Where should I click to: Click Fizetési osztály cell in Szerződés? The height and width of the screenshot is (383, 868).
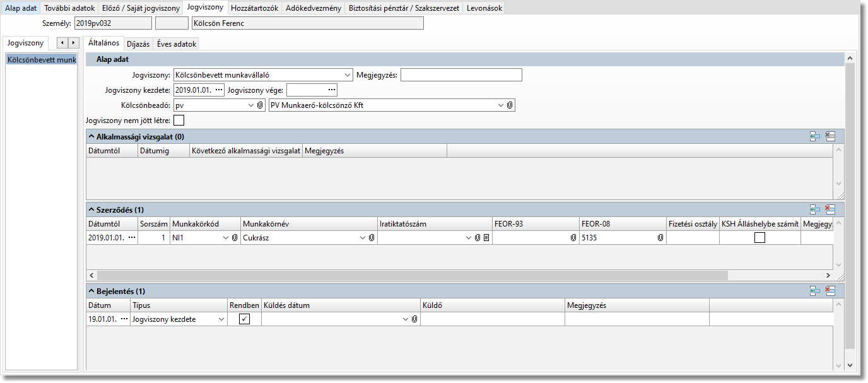click(693, 238)
